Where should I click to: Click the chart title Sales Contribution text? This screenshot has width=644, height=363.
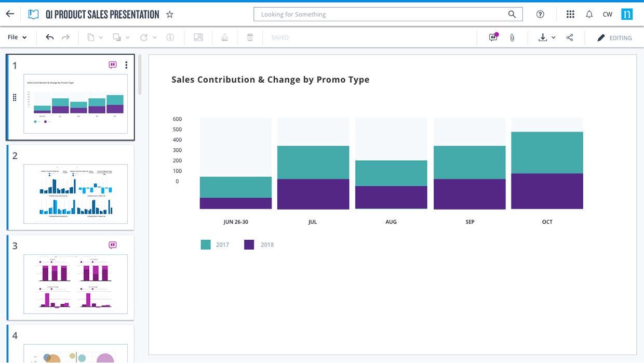tap(271, 80)
